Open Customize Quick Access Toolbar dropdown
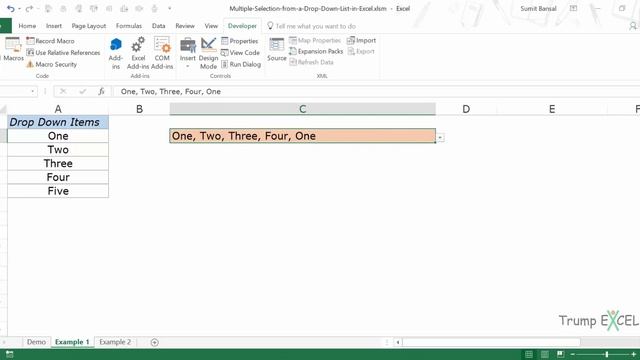640x360 pixels. (x=169, y=9)
